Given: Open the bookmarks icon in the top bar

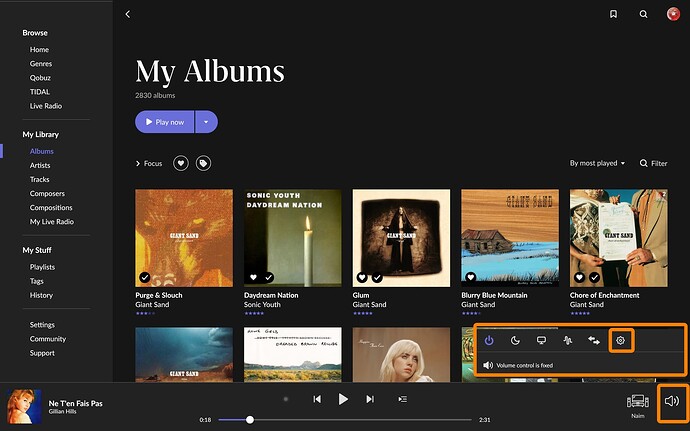Looking at the screenshot, I should pyautogui.click(x=613, y=14).
